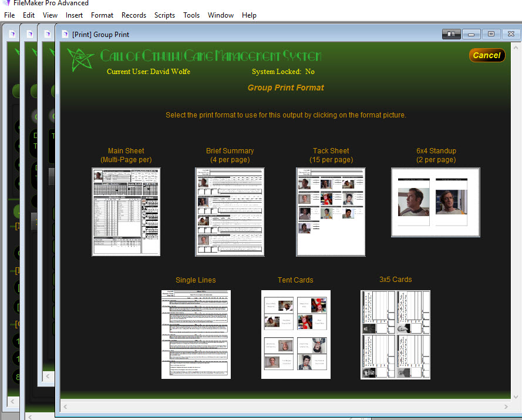Open the File menu
The height and width of the screenshot is (420, 522).
click(9, 15)
